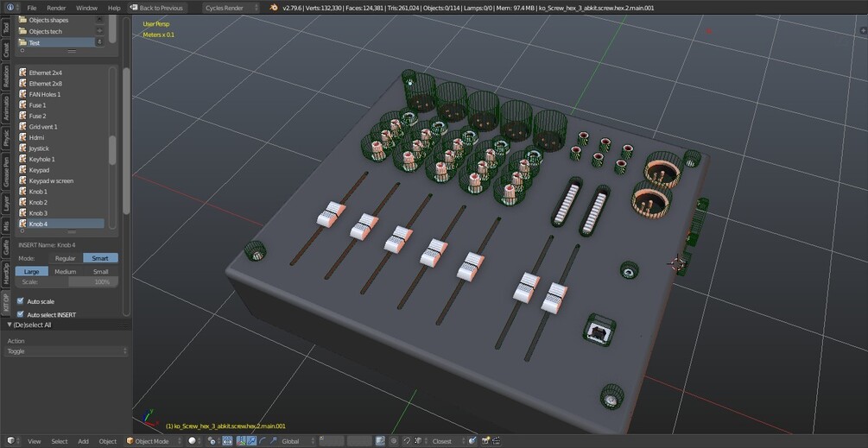
Task: Toggle manipulate center points icon
Action: 227,441
